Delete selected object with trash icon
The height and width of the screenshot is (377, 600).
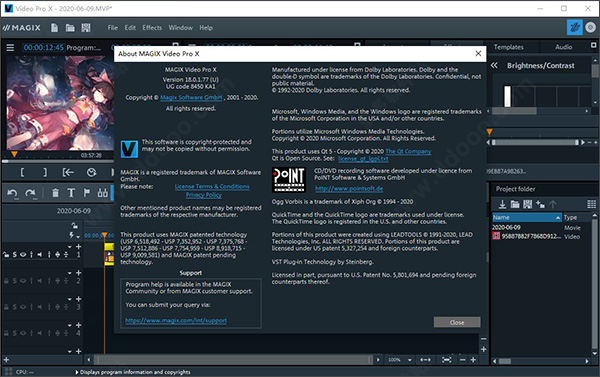pyautogui.click(x=55, y=193)
